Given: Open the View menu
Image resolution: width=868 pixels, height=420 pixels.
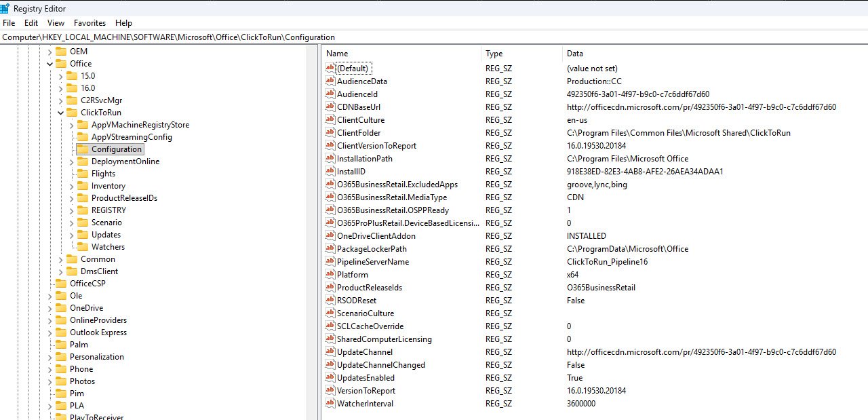Looking at the screenshot, I should point(56,23).
